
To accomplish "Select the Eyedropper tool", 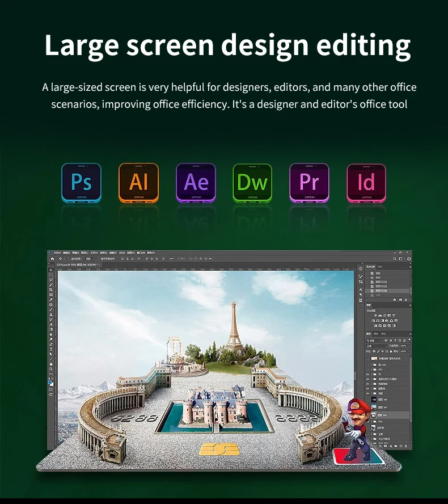I will click(50, 300).
